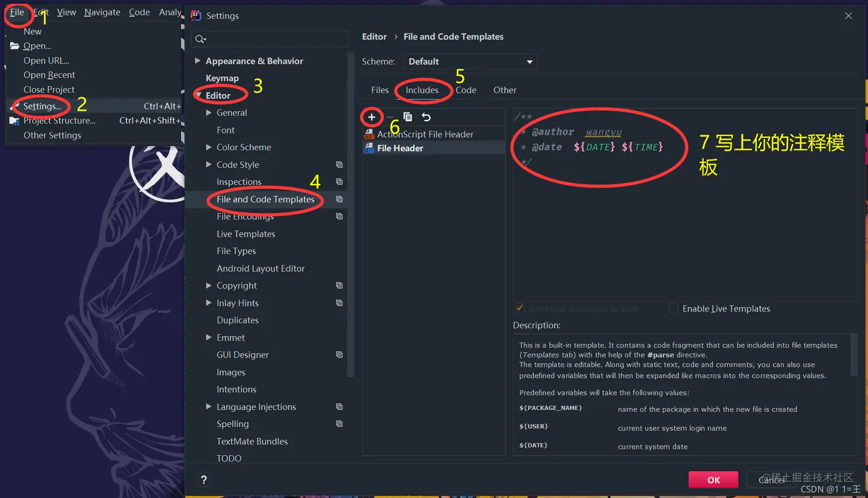Image resolution: width=868 pixels, height=498 pixels.
Task: Collapse the Editor tree section
Action: pyautogui.click(x=198, y=95)
